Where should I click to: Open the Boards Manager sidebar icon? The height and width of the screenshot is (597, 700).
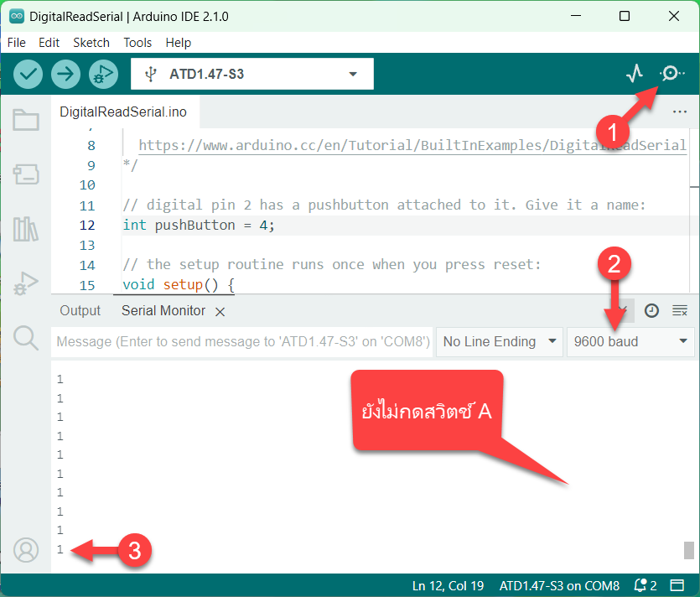[26, 174]
